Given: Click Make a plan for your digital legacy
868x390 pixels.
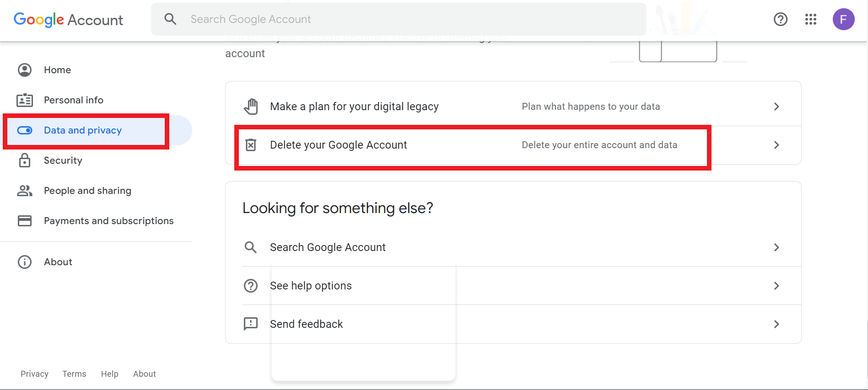Looking at the screenshot, I should pos(354,107).
